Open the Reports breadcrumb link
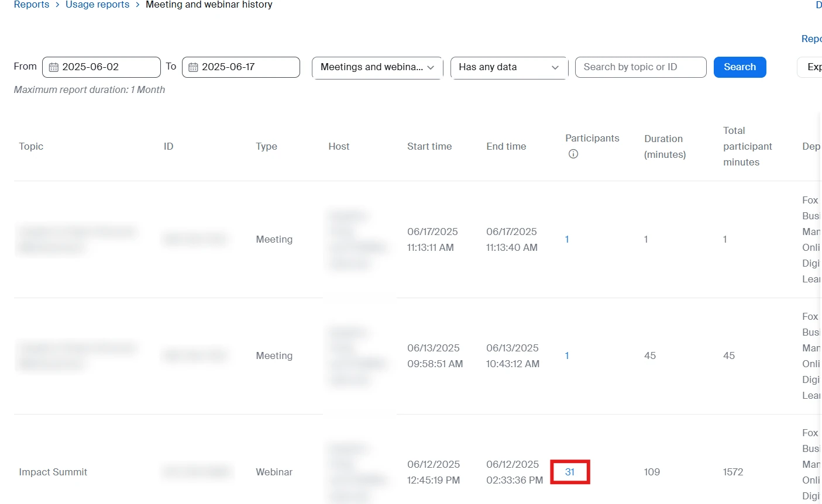Screen dimensions: 822x504 click(32, 5)
